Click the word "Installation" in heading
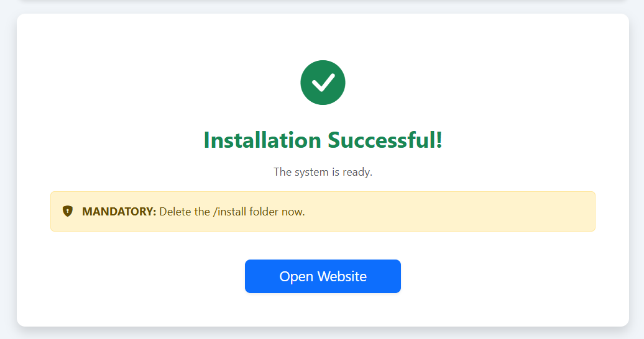The height and width of the screenshot is (339, 644). pos(262,140)
